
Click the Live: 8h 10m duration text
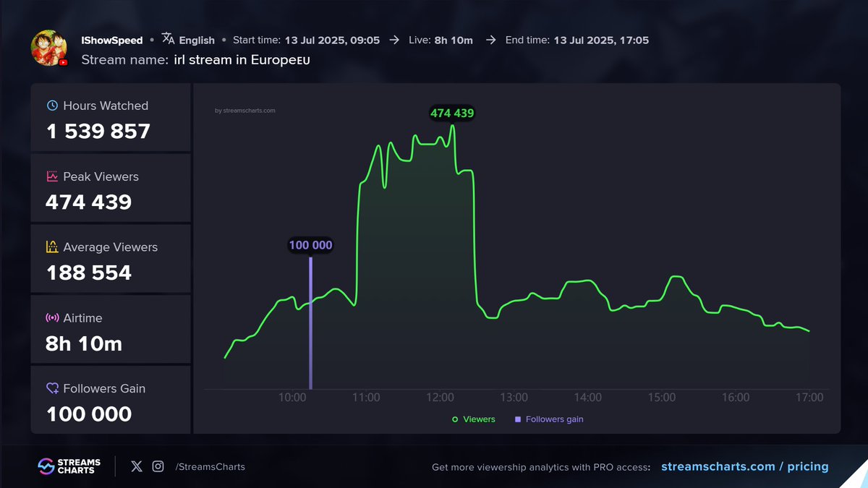click(441, 40)
